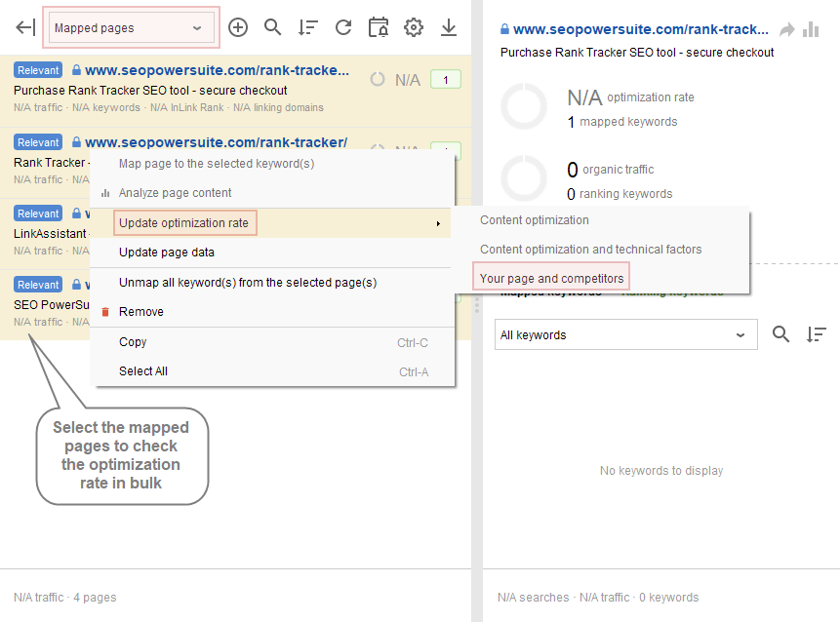Click the share arrow icon in details panel
This screenshot has height=622, width=840.
(787, 29)
